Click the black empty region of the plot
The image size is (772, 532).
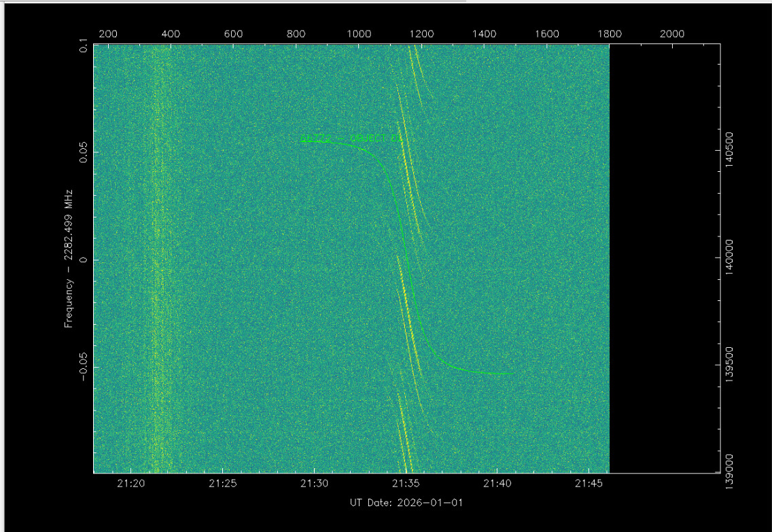coord(664,258)
